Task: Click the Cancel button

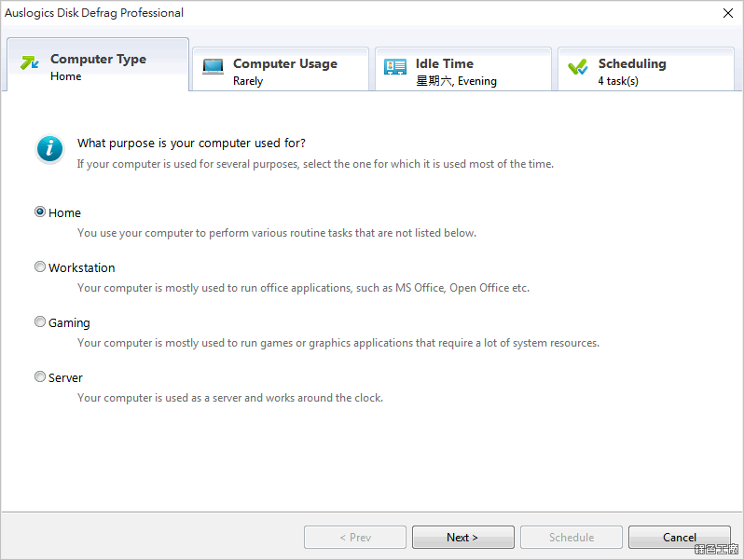Action: click(680, 537)
